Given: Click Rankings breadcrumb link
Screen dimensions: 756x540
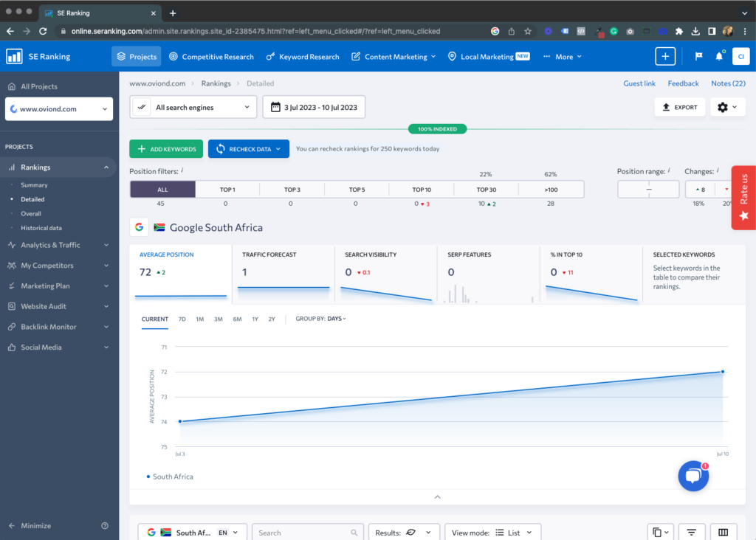Looking at the screenshot, I should [x=216, y=83].
